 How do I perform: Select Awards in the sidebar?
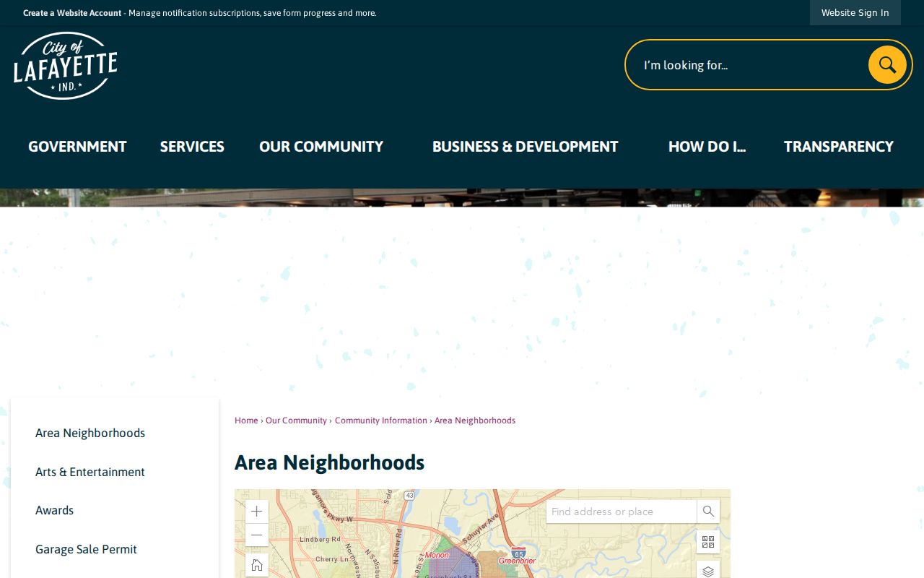click(55, 510)
